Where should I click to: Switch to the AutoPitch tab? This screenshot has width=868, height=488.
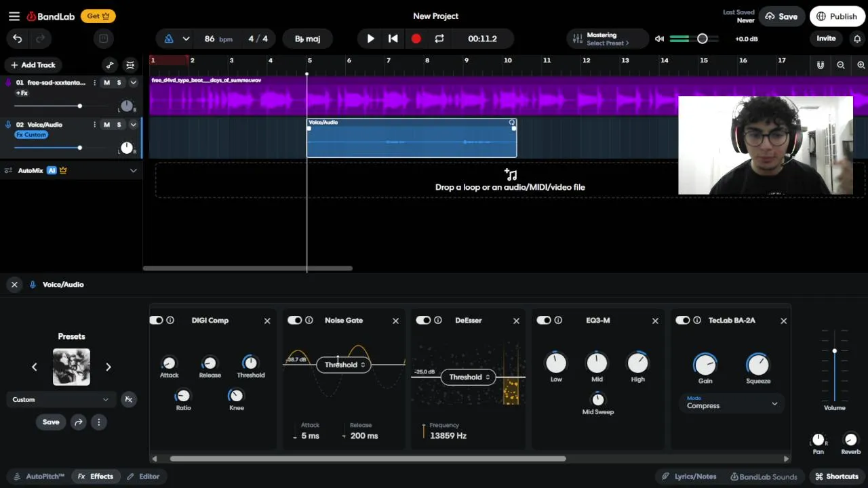(x=39, y=476)
